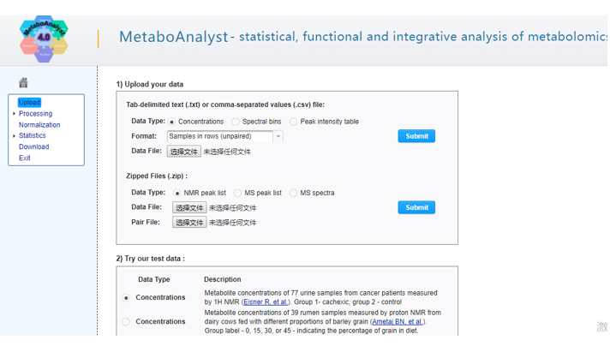
Task: Submit the tab-delimited text file upload
Action: [x=416, y=136]
